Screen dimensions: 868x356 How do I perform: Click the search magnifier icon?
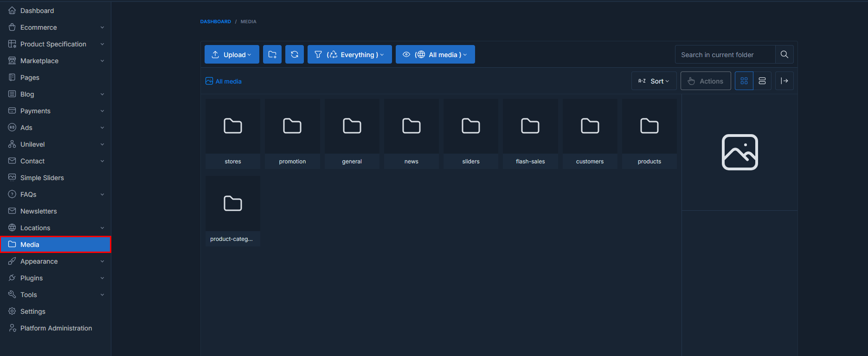click(784, 54)
